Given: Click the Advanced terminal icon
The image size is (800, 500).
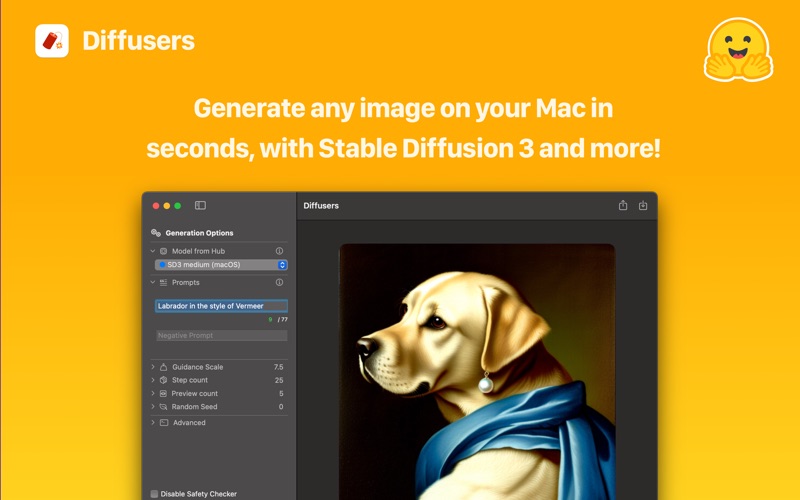Looking at the screenshot, I should point(164,422).
